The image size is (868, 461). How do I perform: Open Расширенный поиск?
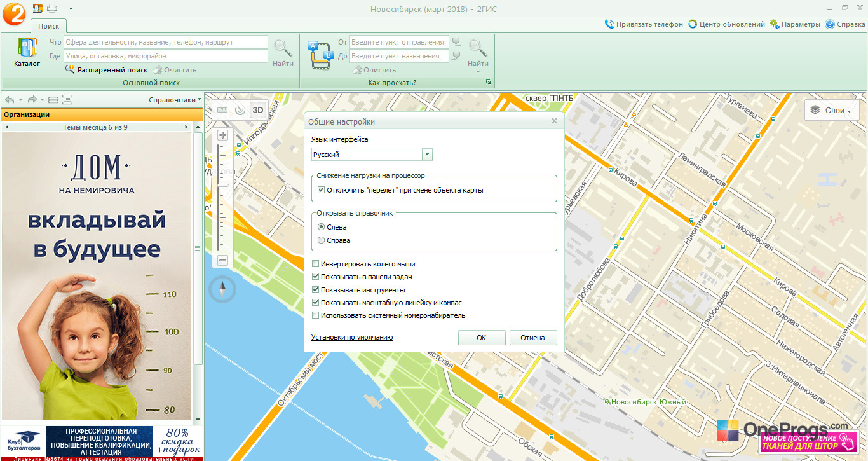[106, 70]
